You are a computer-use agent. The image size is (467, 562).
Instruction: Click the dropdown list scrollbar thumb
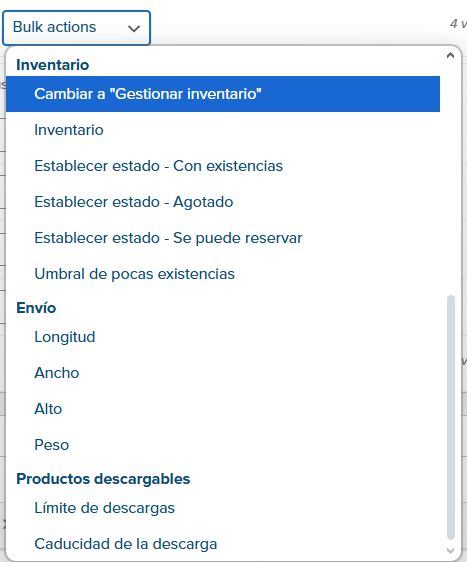pyautogui.click(x=451, y=417)
